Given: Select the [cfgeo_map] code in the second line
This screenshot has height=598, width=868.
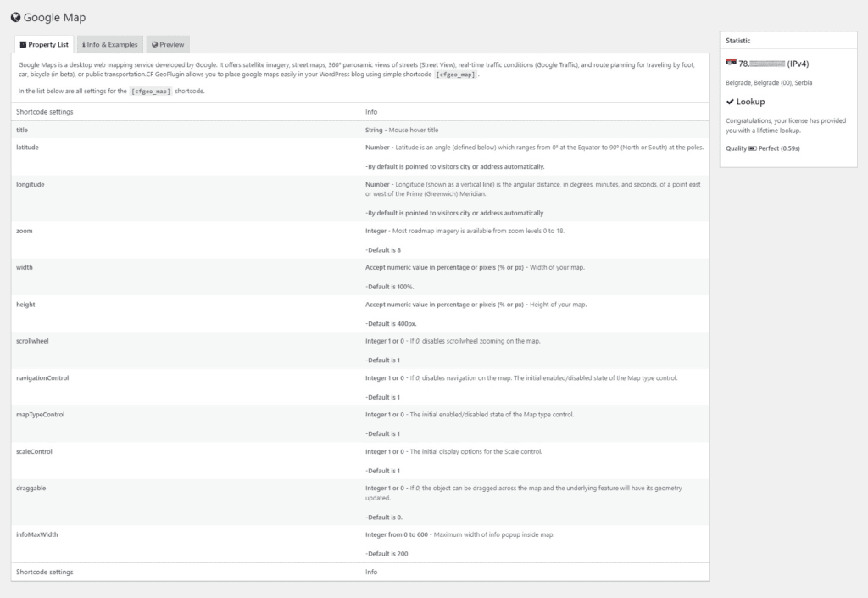Looking at the screenshot, I should 151,92.
